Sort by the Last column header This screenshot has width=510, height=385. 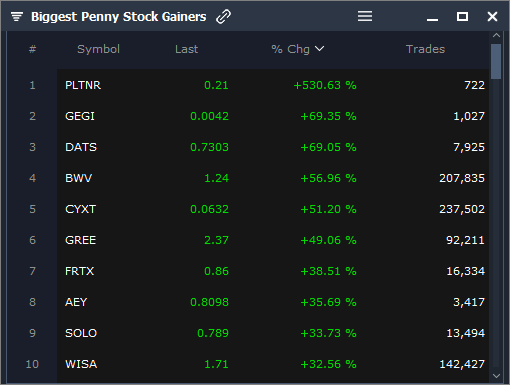[x=186, y=49]
